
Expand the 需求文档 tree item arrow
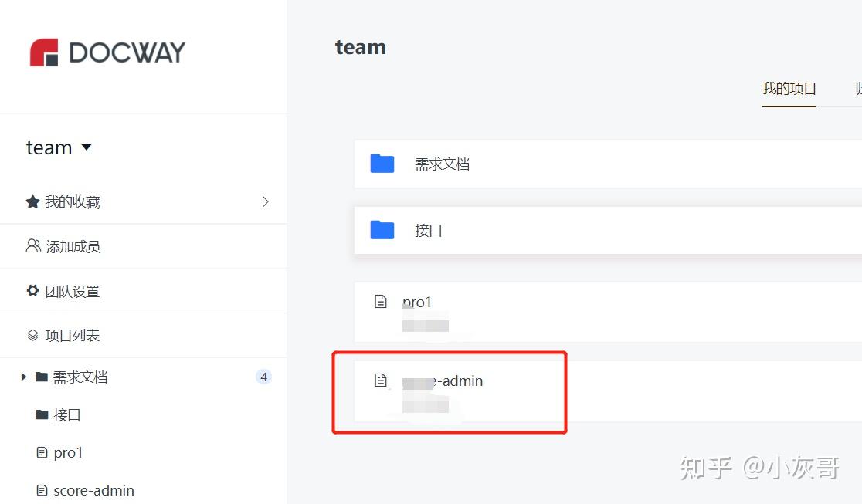(22, 377)
